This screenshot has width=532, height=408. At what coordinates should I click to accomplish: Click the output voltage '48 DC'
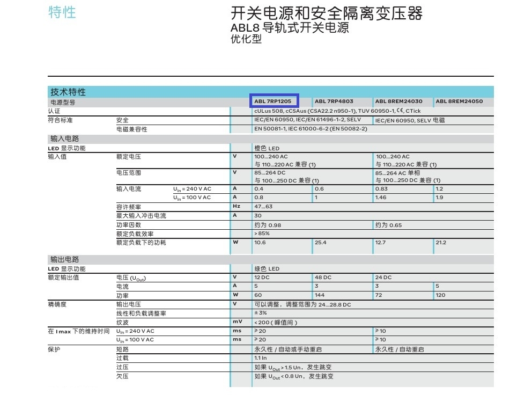pos(323,278)
